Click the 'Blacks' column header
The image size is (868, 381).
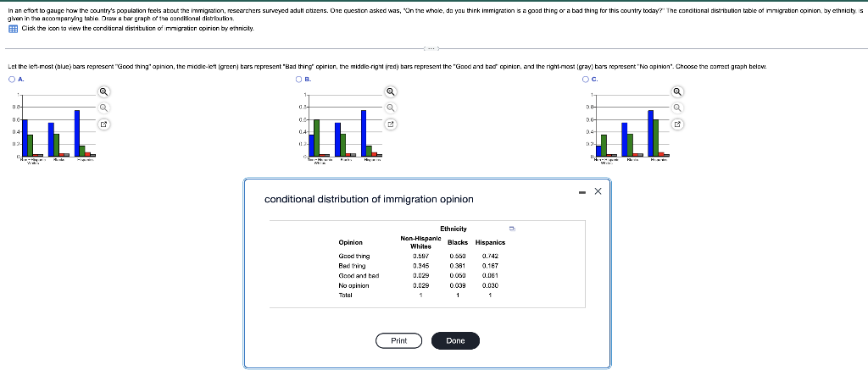click(458, 242)
